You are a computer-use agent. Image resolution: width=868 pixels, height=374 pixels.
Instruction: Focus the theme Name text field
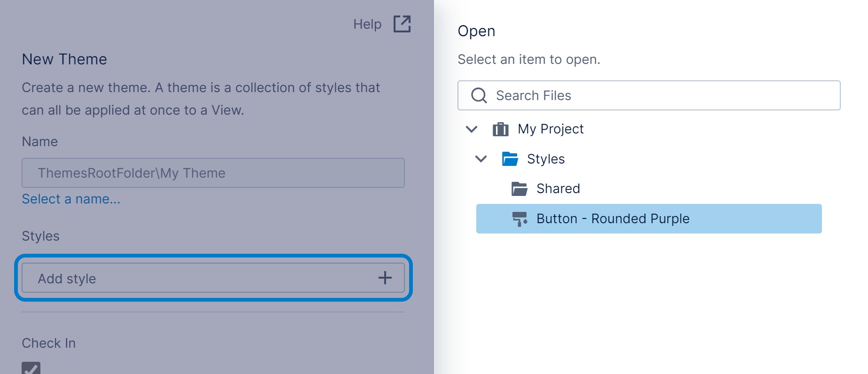tap(213, 173)
